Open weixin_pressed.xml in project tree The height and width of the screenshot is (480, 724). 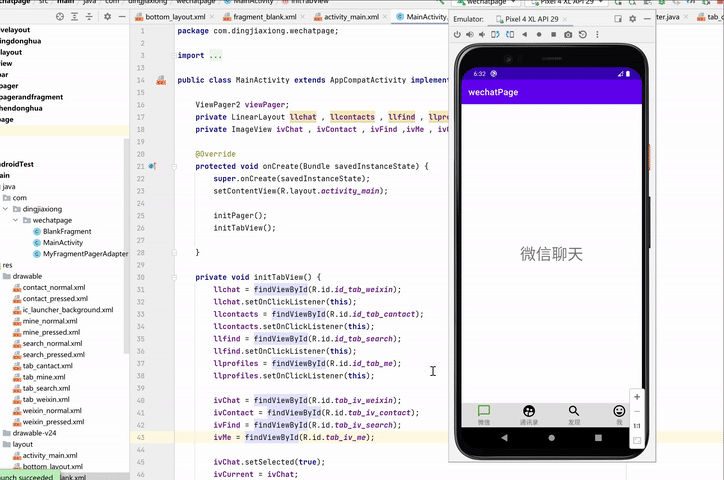pos(48,422)
